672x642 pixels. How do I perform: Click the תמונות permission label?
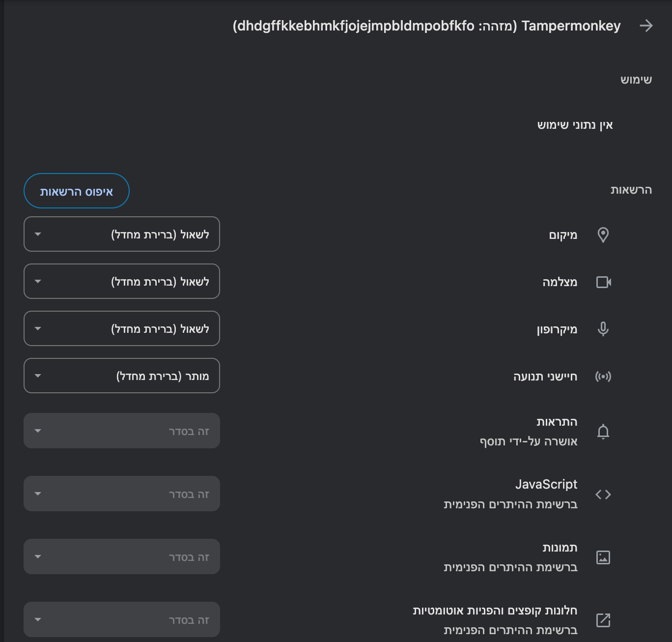pyautogui.click(x=560, y=548)
